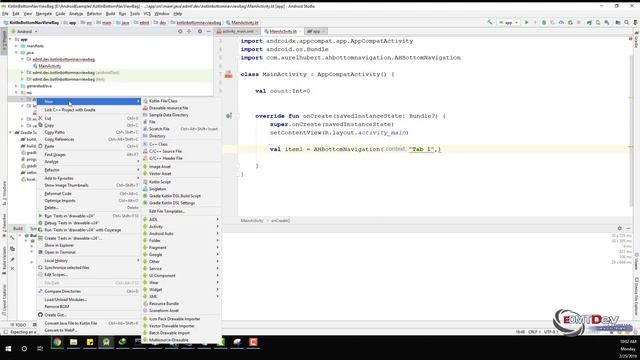Click the Build panel gear icon
This screenshot has width=640, height=360.
(620, 229)
